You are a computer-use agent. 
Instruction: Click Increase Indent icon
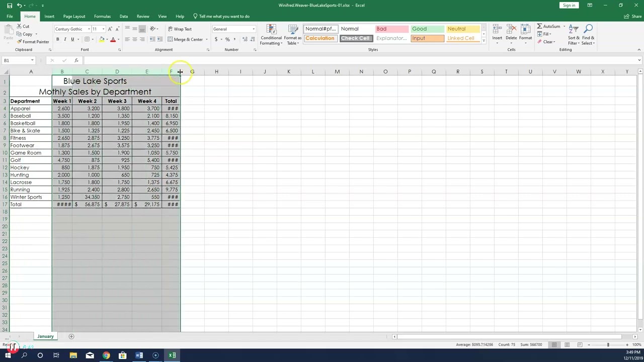click(x=159, y=39)
